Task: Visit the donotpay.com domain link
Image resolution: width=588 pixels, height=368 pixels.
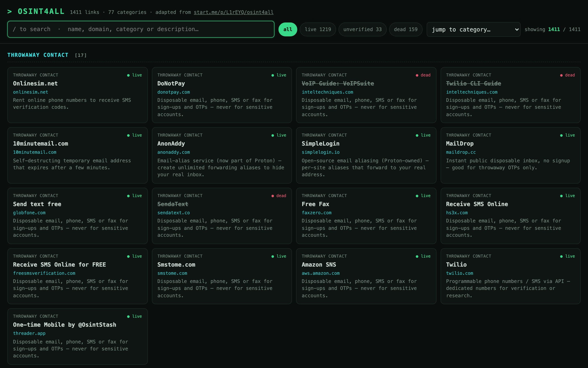Action: [174, 92]
